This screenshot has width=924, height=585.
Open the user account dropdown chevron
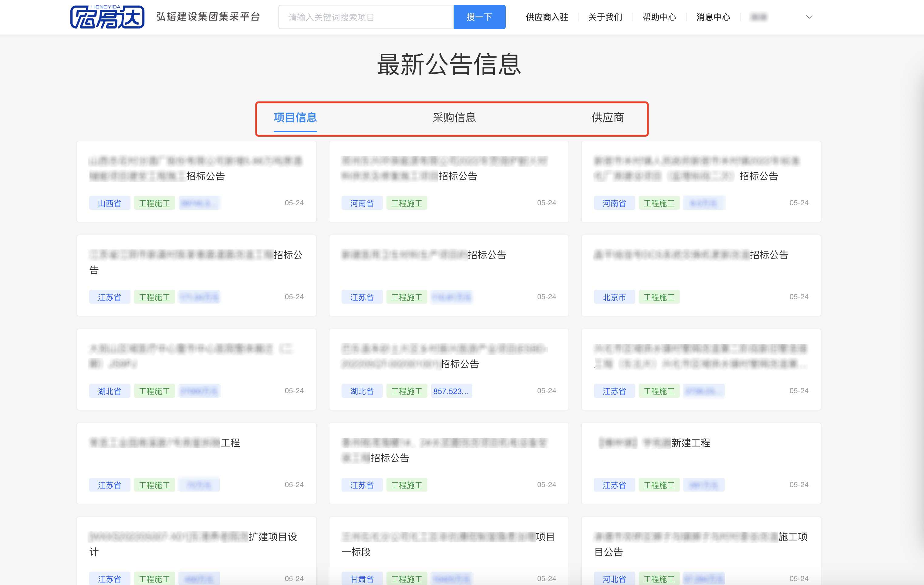[809, 17]
